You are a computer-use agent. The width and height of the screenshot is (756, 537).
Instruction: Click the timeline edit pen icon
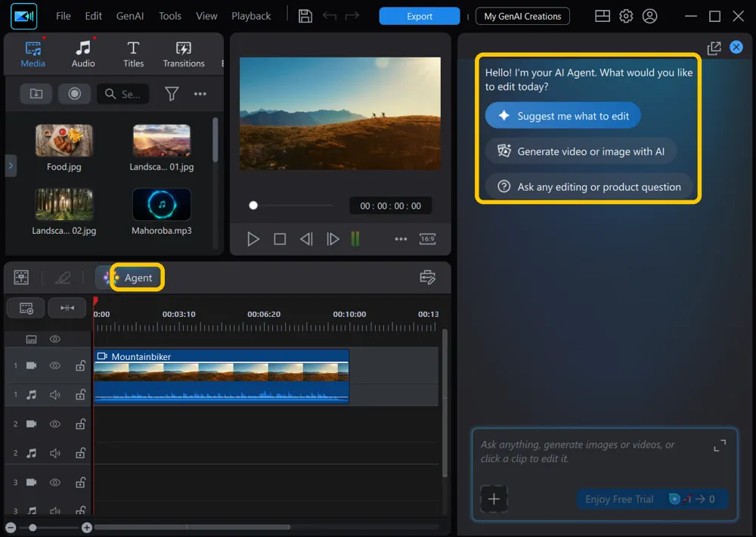coord(62,278)
